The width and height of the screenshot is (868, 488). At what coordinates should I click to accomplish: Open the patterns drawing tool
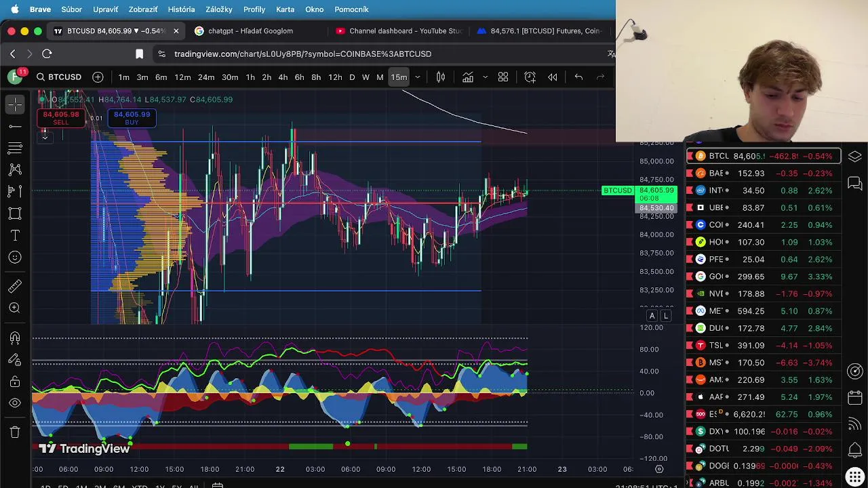pyautogui.click(x=15, y=169)
